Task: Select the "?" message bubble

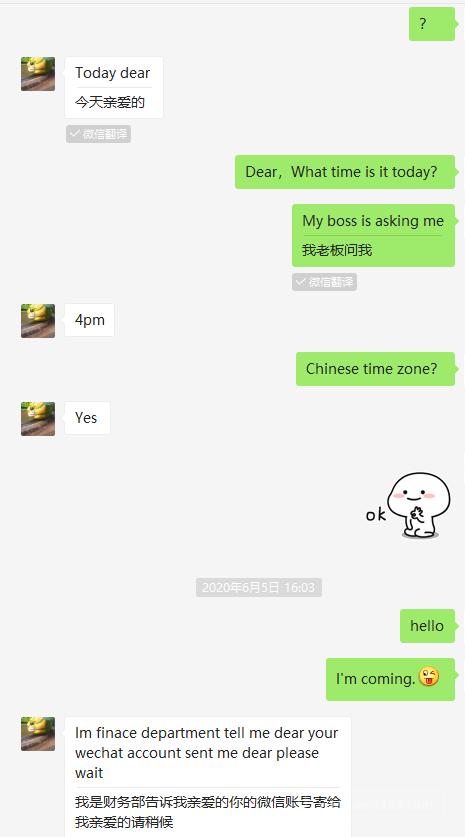Action: click(x=432, y=24)
